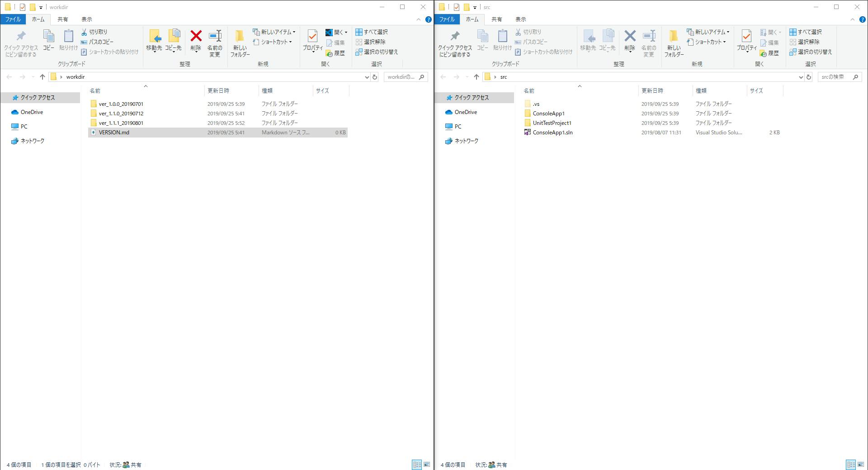Click the 切り取り (Cut) icon in workdir ribbon

tap(95, 32)
